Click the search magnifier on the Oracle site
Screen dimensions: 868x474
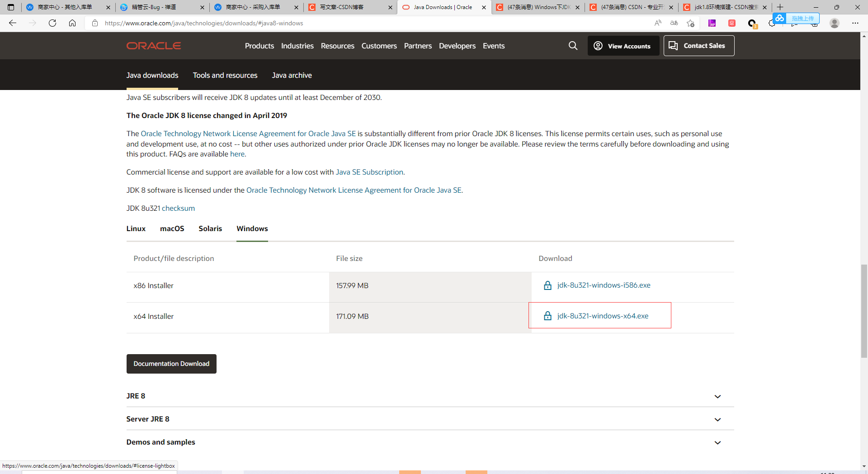(x=573, y=46)
